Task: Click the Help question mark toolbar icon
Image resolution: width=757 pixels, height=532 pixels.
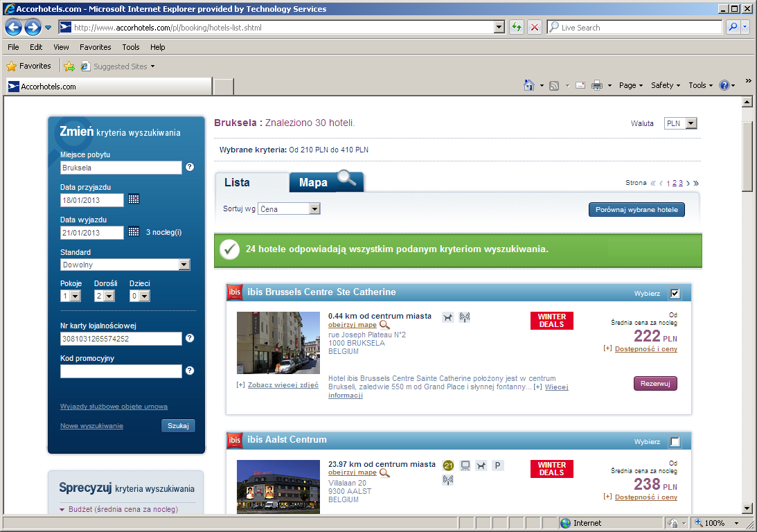Action: coord(724,85)
